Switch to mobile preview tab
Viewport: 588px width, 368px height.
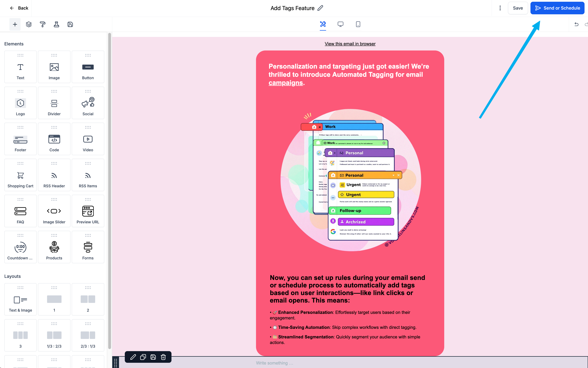click(x=358, y=24)
